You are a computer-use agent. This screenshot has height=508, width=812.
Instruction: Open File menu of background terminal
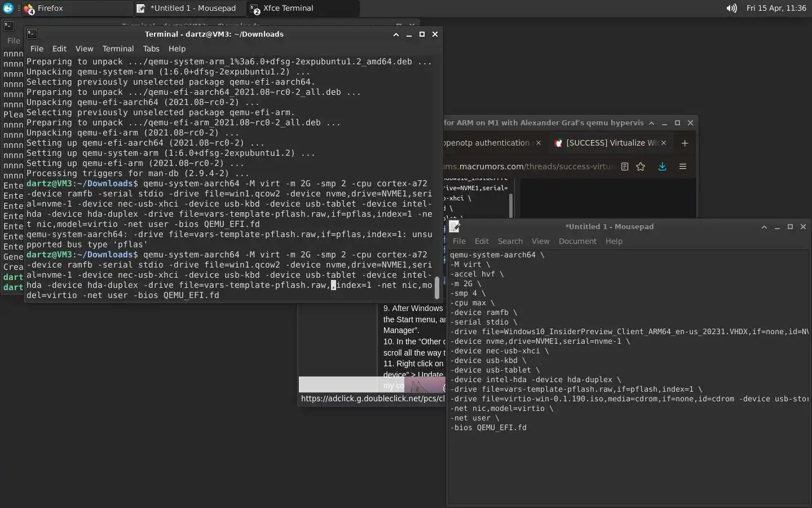pyautogui.click(x=14, y=41)
